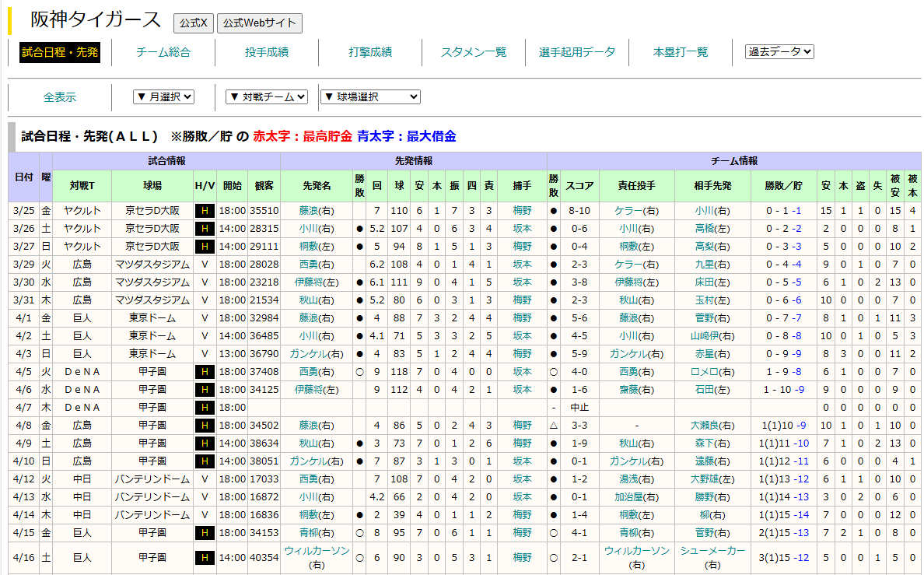Open the 投手成績 tab
This screenshot has height=575, width=924.
(267, 52)
